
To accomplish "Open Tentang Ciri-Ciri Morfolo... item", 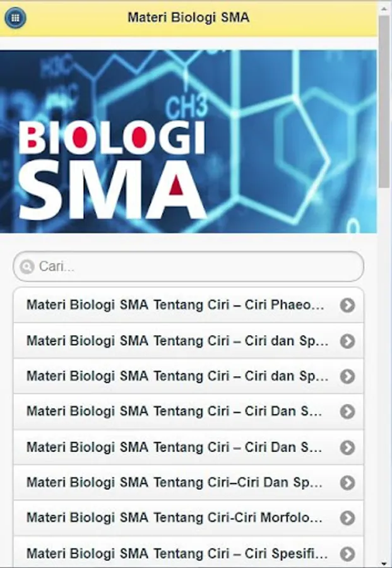I will click(x=188, y=518).
